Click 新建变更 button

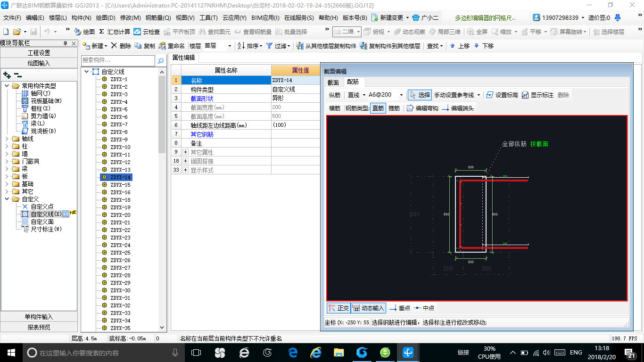[x=390, y=18]
